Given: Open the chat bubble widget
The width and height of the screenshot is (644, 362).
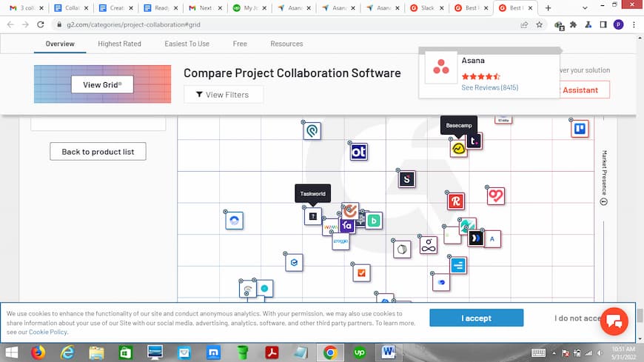Looking at the screenshot, I should pyautogui.click(x=614, y=321).
